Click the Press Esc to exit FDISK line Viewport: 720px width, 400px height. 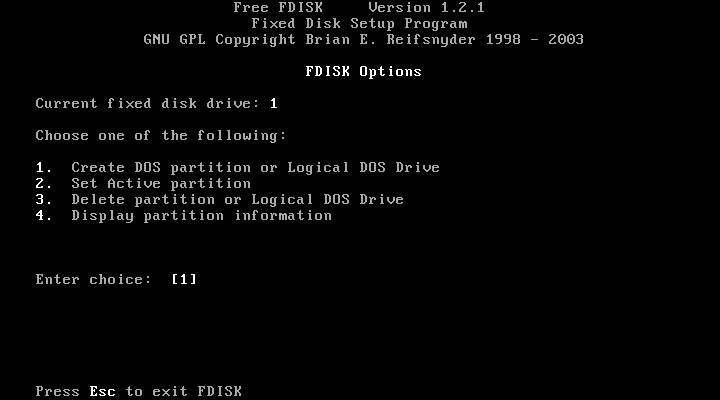point(139,391)
